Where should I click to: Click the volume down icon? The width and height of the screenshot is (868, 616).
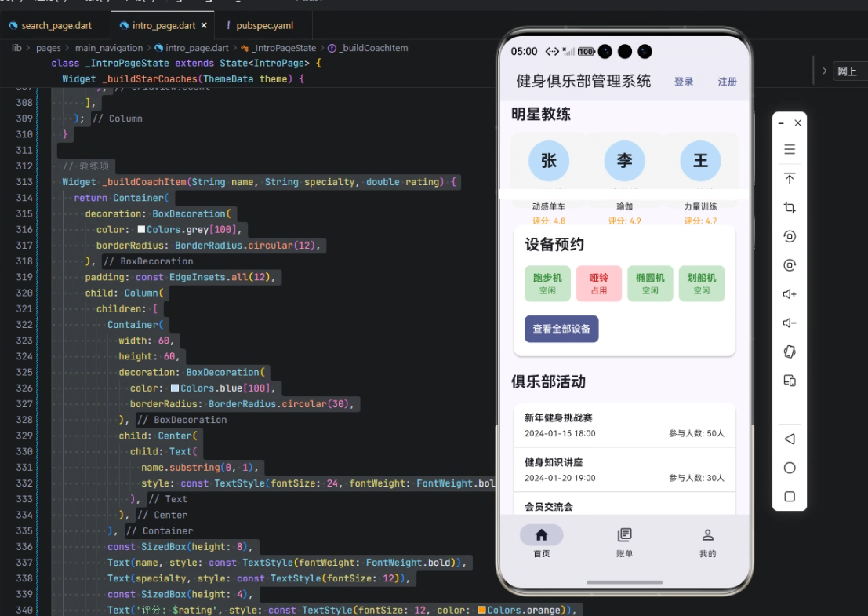click(790, 323)
